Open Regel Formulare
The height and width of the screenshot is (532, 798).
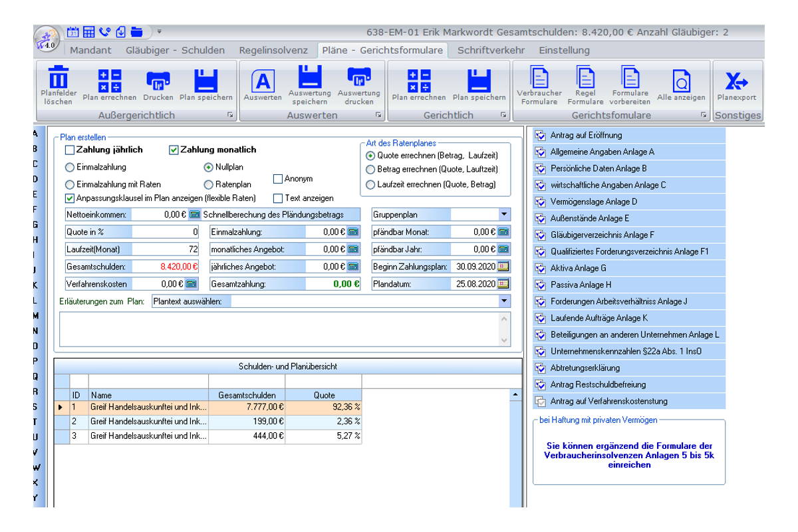coord(585,76)
